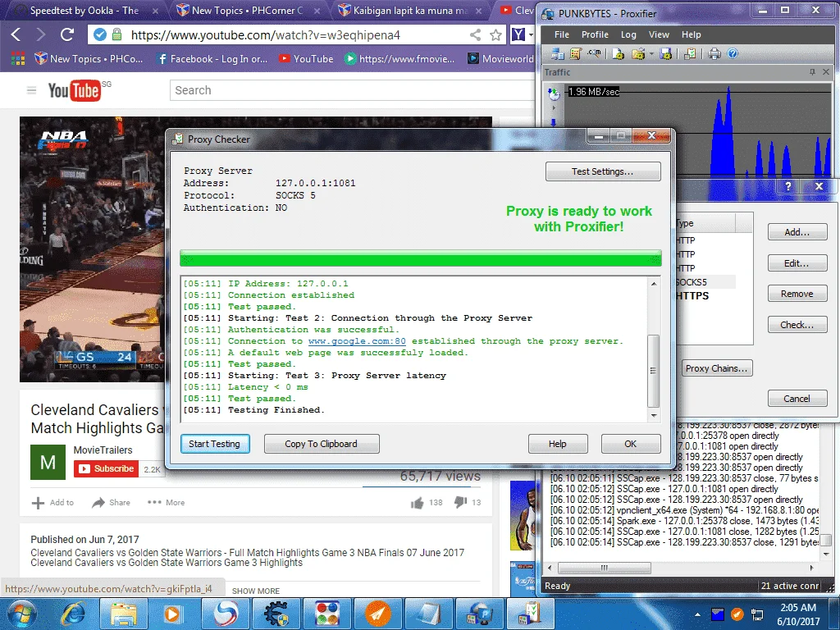The image size is (840, 630).
Task: Open the Log menu in Proxifier
Action: [628, 34]
